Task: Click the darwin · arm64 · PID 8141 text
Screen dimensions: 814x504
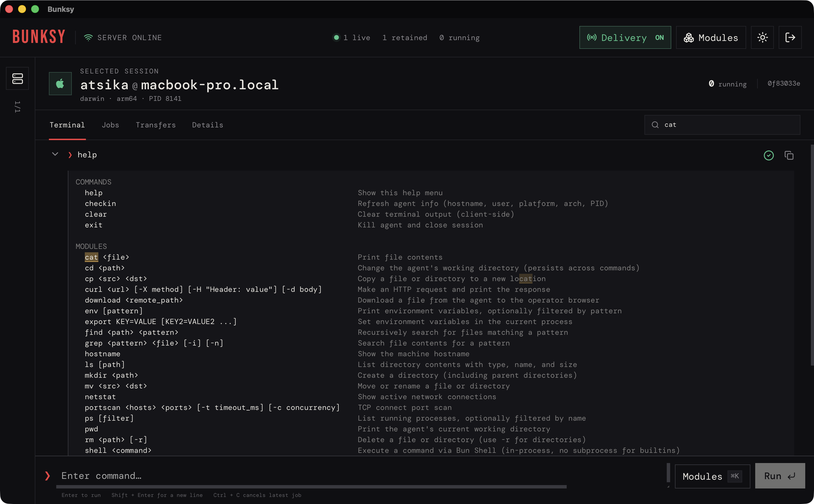Action: (x=131, y=99)
